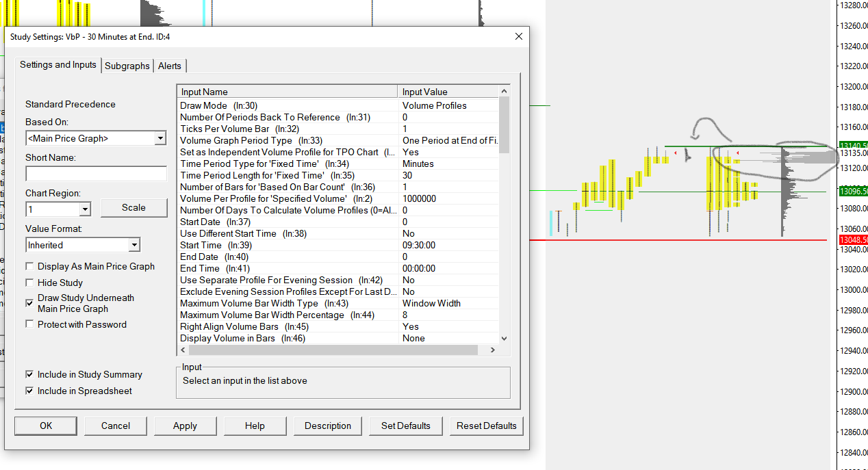Select Use Different Start Time row
868x470 pixels.
[338, 233]
